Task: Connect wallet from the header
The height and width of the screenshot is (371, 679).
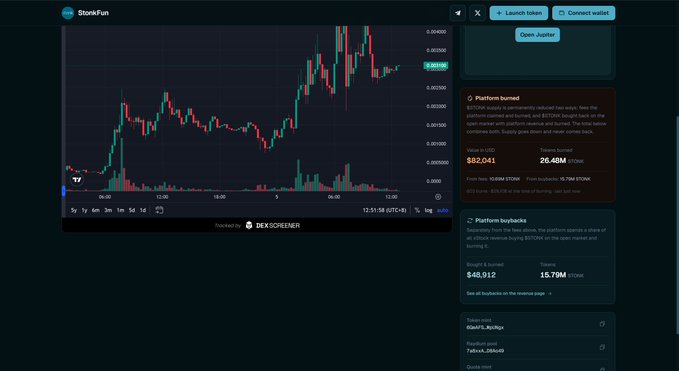Action: coord(583,13)
